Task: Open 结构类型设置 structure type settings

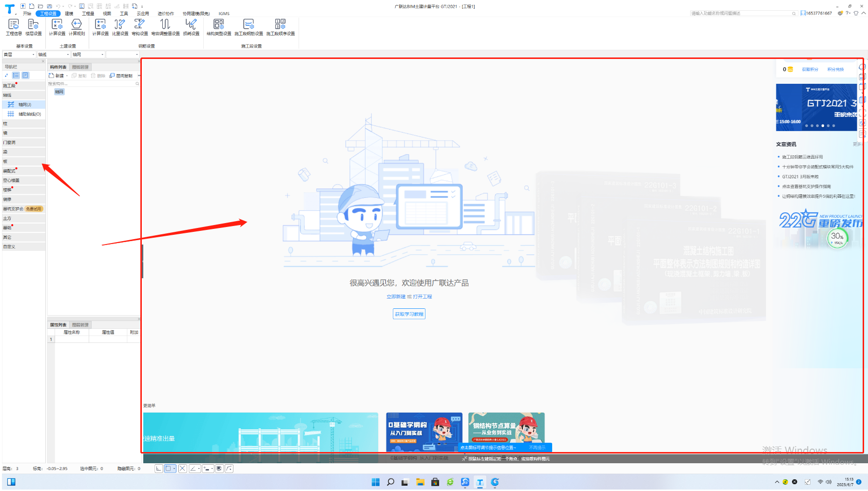Action: (219, 27)
